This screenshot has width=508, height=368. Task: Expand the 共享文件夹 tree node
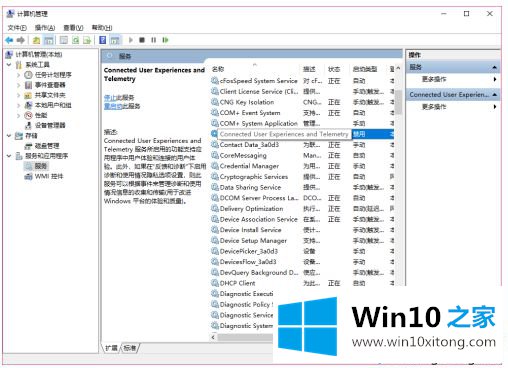(x=19, y=95)
